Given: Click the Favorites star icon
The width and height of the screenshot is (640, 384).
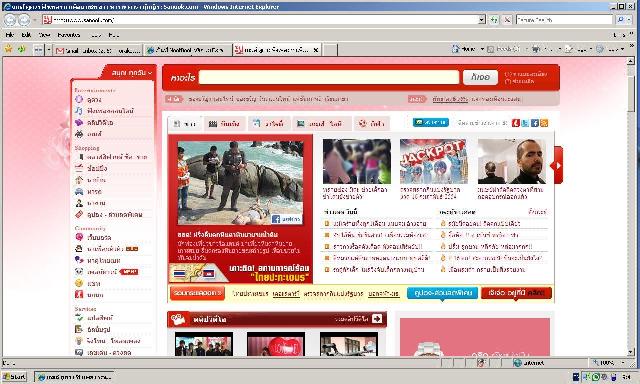Looking at the screenshot, I should (x=9, y=49).
